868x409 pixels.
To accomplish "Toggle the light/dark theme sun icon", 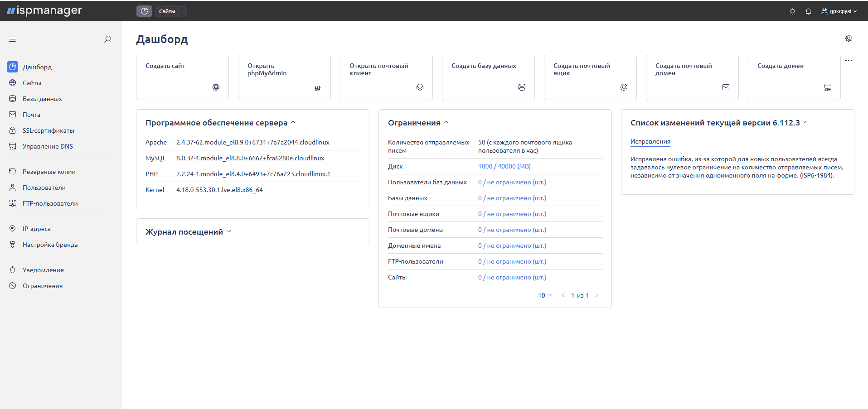I will pos(792,11).
